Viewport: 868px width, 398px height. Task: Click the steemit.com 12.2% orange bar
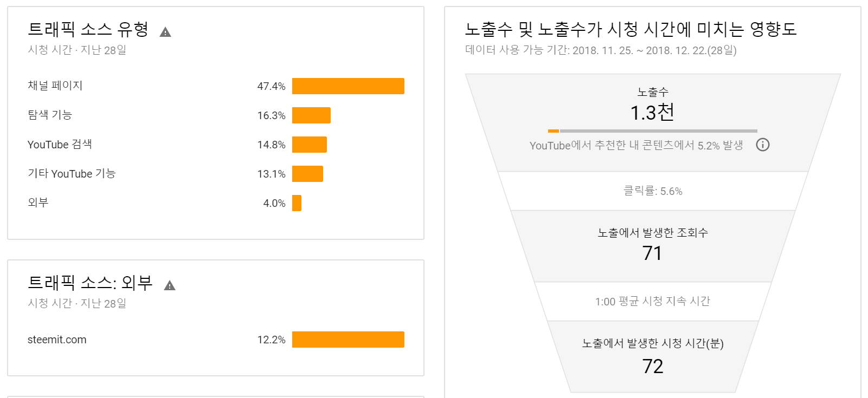coord(348,340)
